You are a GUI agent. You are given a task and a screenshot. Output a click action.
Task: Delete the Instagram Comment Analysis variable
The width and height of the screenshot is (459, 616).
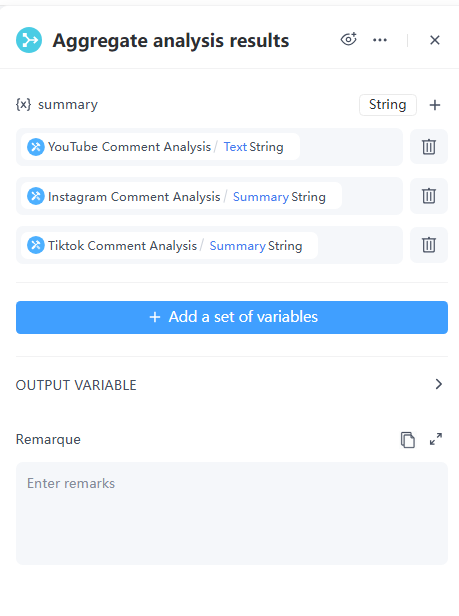tap(429, 196)
